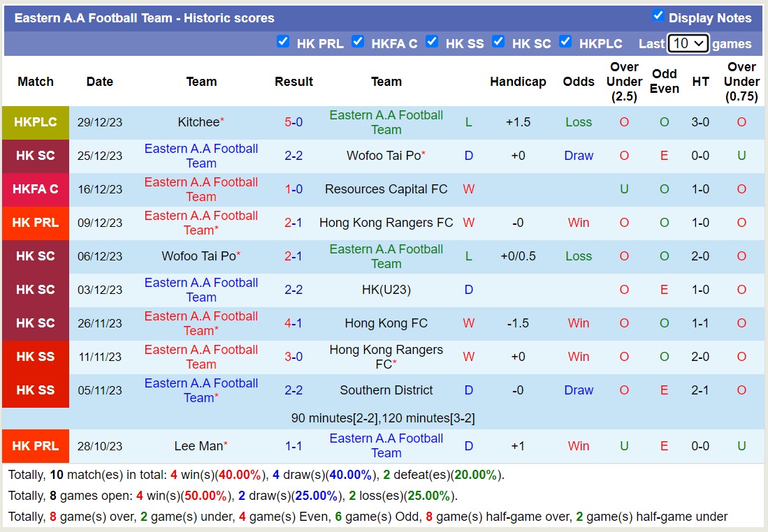Select option 10 in the games dropdown
Viewport: 768px width, 532px height.
click(x=687, y=43)
